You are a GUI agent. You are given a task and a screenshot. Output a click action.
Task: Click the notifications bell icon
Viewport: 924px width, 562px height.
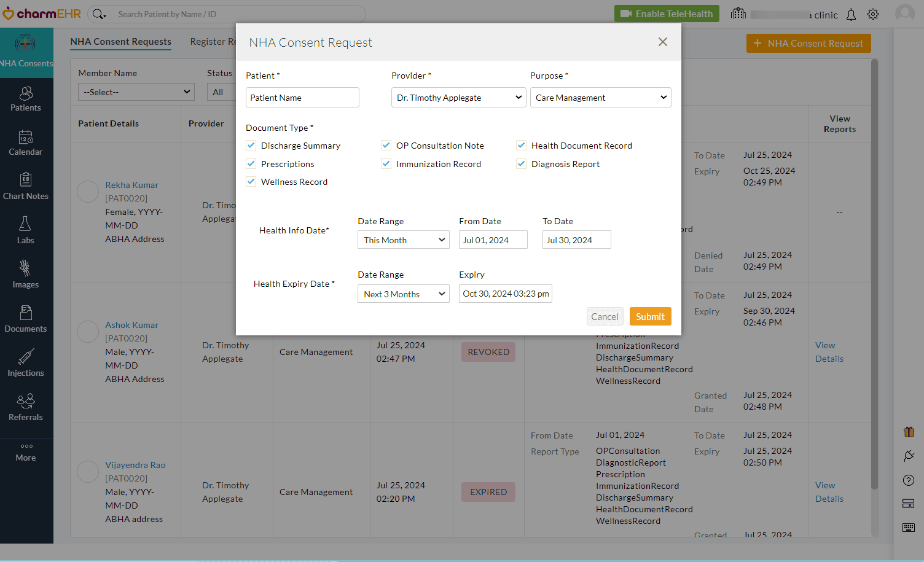tap(851, 14)
